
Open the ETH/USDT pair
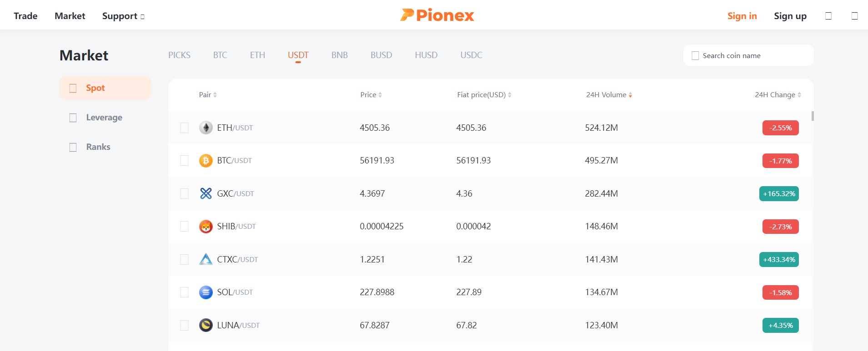pyautogui.click(x=235, y=128)
